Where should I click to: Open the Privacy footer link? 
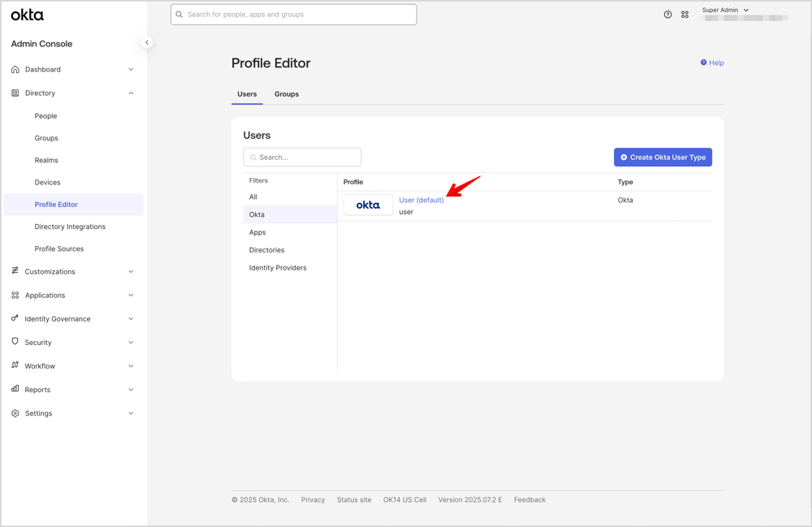[x=313, y=499]
